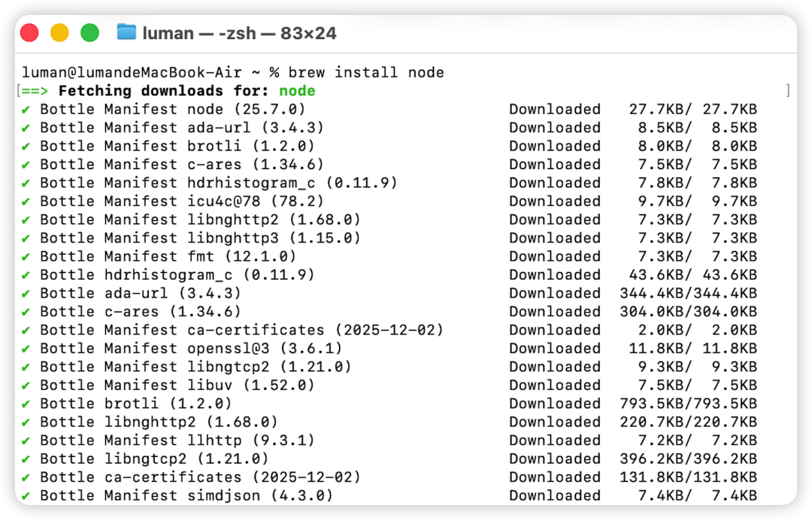Click the size value "220.7KB/220.7KB"

(x=688, y=422)
